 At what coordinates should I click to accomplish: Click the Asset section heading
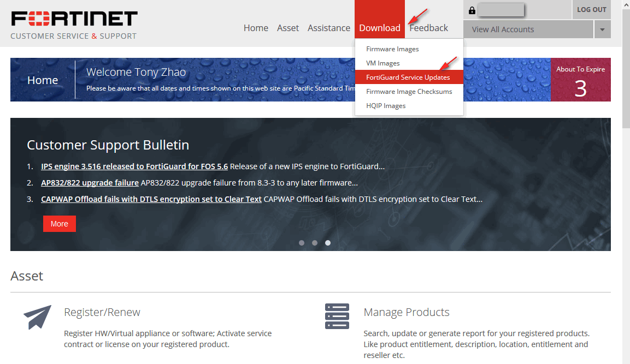tap(27, 276)
